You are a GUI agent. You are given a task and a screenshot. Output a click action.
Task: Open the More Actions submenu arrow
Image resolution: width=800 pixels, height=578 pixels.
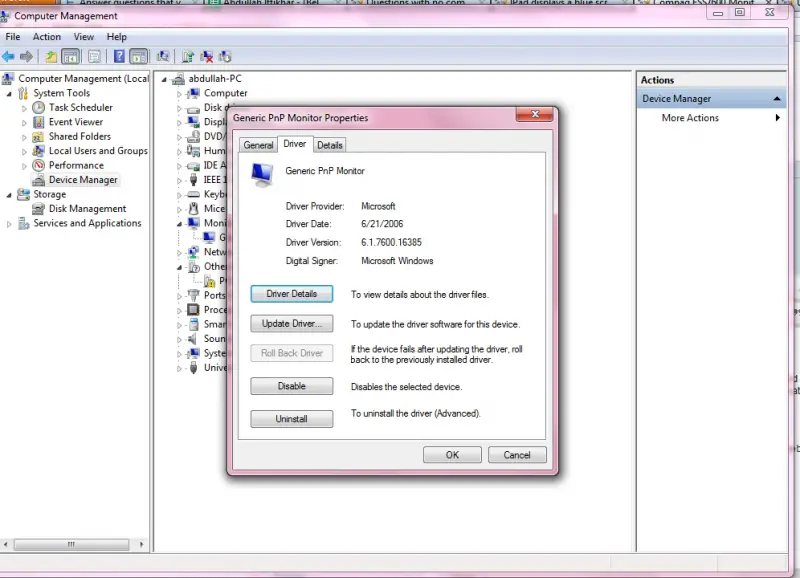click(778, 118)
